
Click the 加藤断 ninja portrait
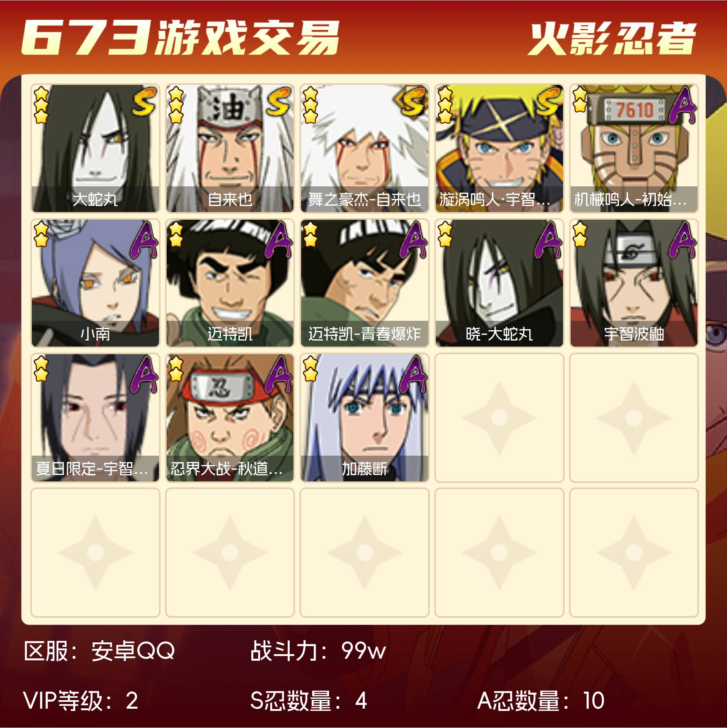click(x=365, y=418)
